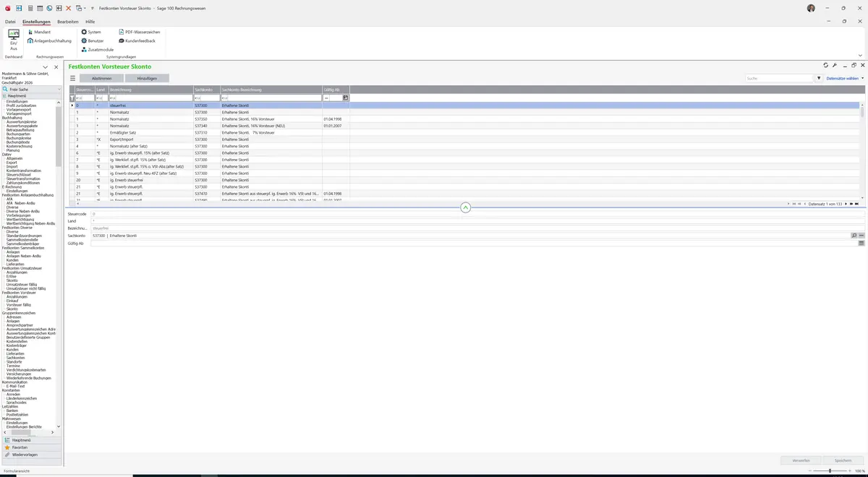Click the Bezeichnung column filter field
The image size is (868, 477).
pos(151,98)
